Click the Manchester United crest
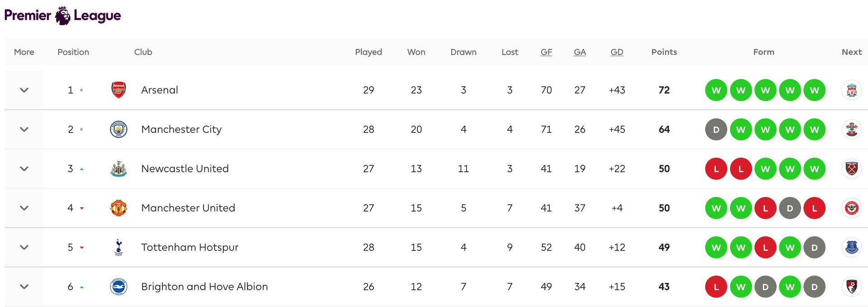Viewport: 868px width, 307px height. [118, 208]
